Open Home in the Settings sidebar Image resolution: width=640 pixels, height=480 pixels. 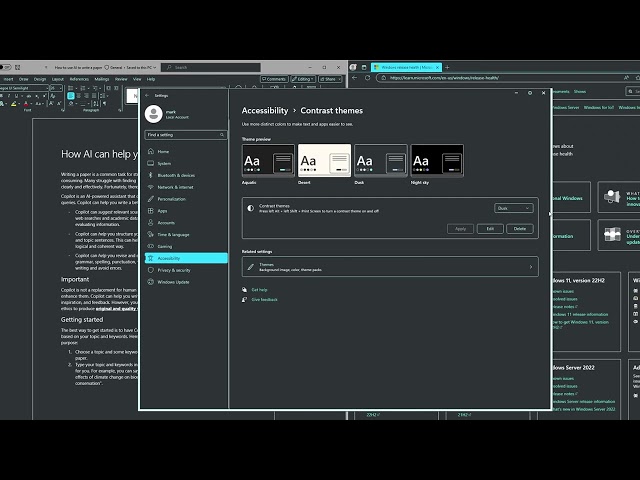coord(186,151)
